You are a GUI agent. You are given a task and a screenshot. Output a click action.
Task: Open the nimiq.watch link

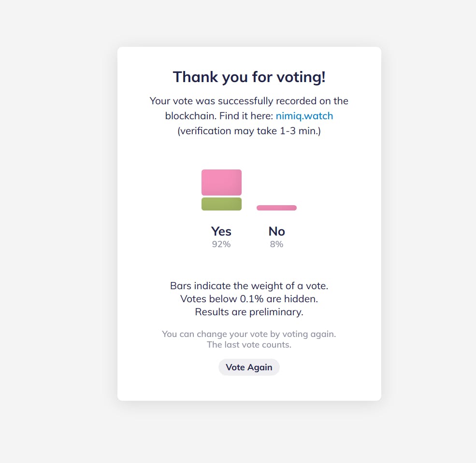click(x=304, y=116)
